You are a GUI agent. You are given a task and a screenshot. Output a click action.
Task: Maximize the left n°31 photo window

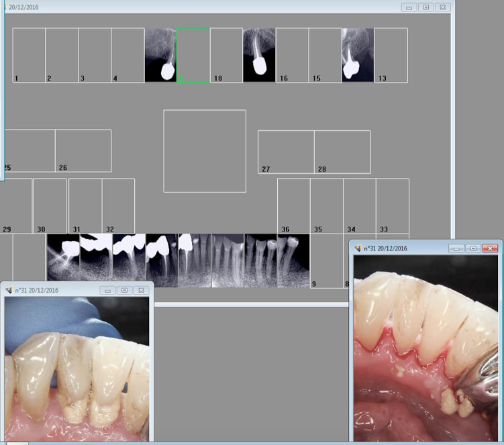tap(124, 290)
